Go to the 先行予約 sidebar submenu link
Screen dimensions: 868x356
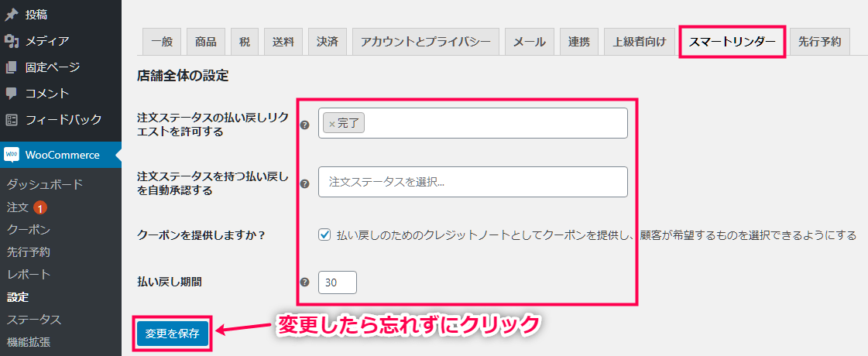(29, 252)
